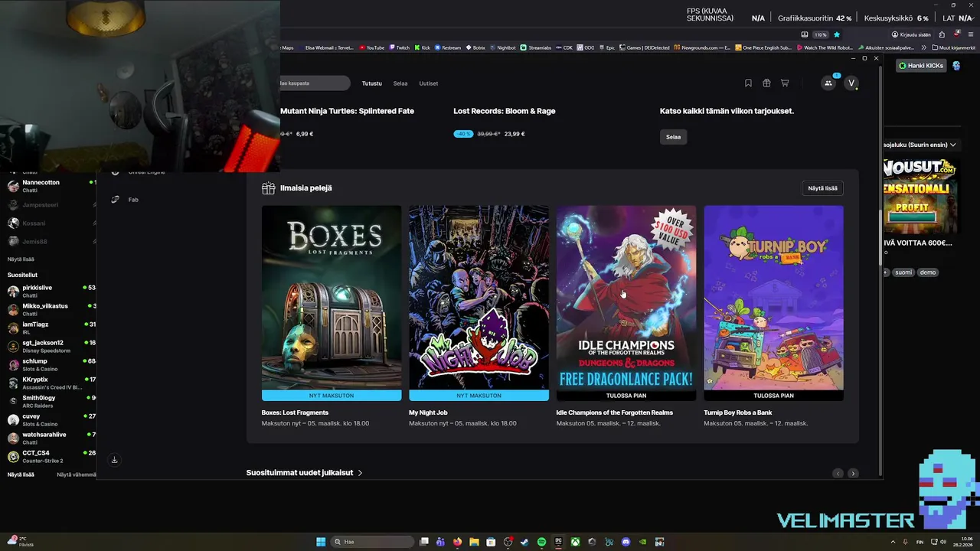
Task: Open Steam from the taskbar
Action: [524, 542]
